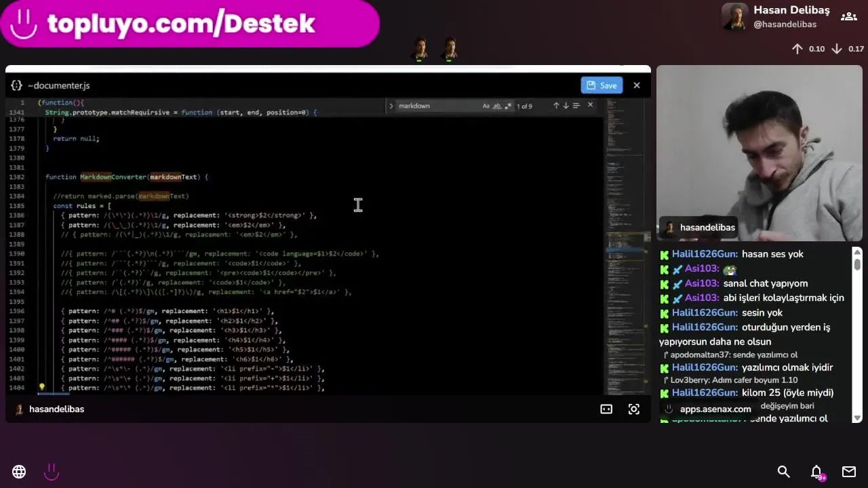This screenshot has height=488, width=868.
Task: Click the code minimap on the right
Action: (624, 245)
